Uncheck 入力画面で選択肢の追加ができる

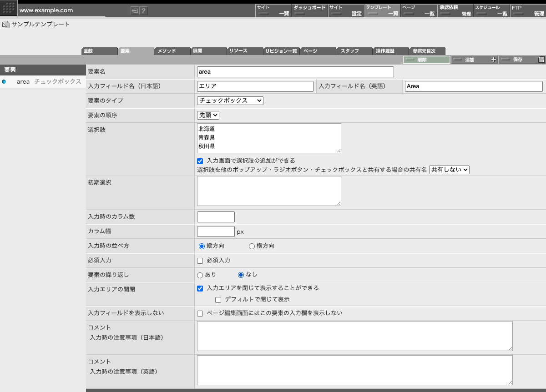pos(200,161)
